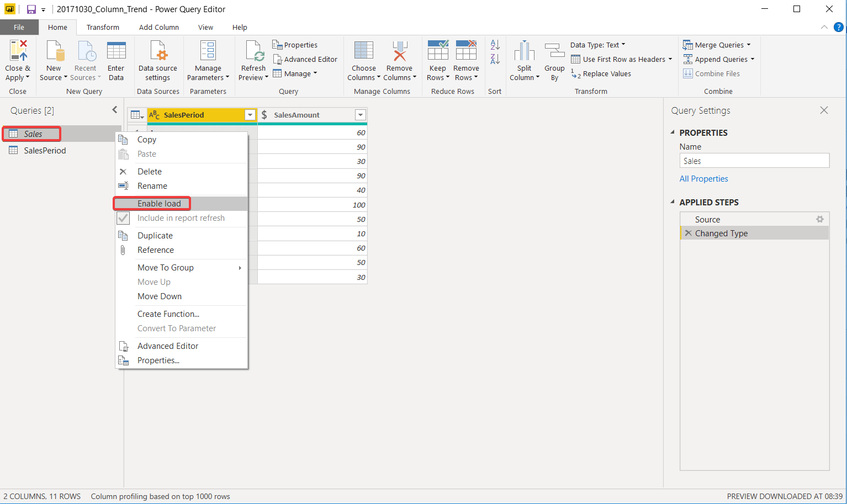Click the Replace Values button
This screenshot has width=847, height=504.
point(606,74)
